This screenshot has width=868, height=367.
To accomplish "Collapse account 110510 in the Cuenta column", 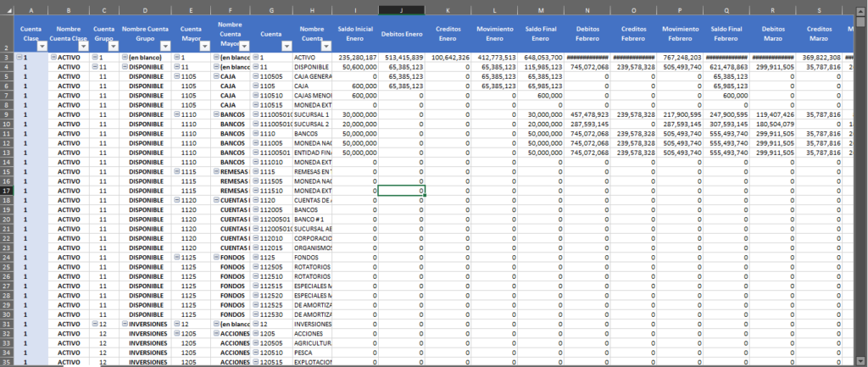I will coord(255,96).
